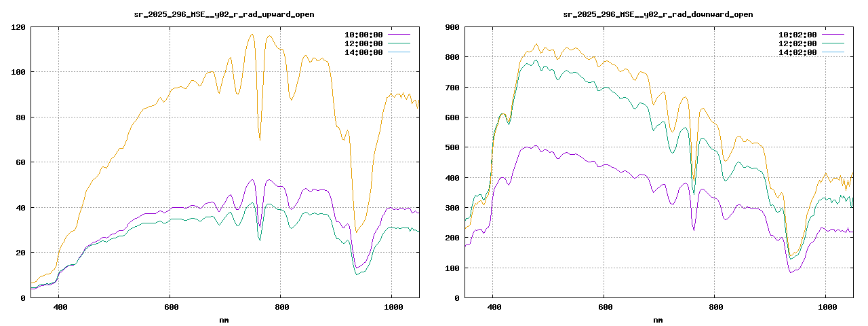Click the 120 tick label on left y-axis

(x=18, y=27)
